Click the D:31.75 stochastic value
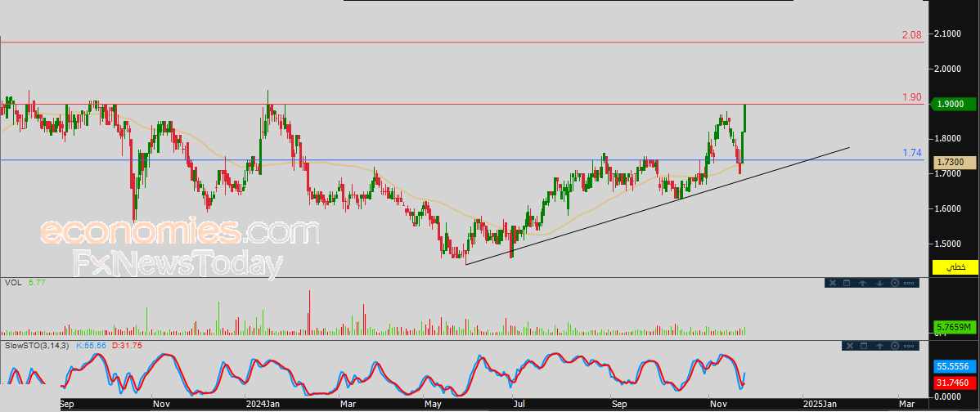This screenshot has width=980, height=412. tap(127, 345)
